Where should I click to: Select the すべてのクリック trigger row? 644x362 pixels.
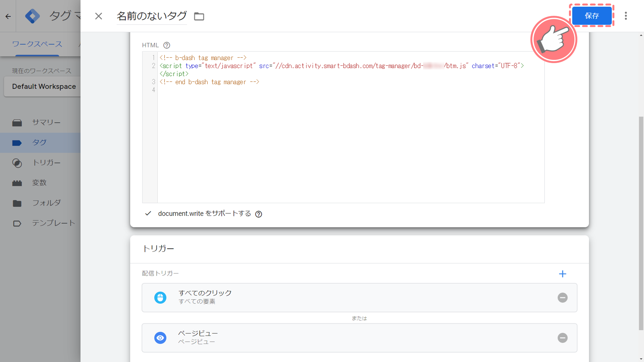point(359,298)
